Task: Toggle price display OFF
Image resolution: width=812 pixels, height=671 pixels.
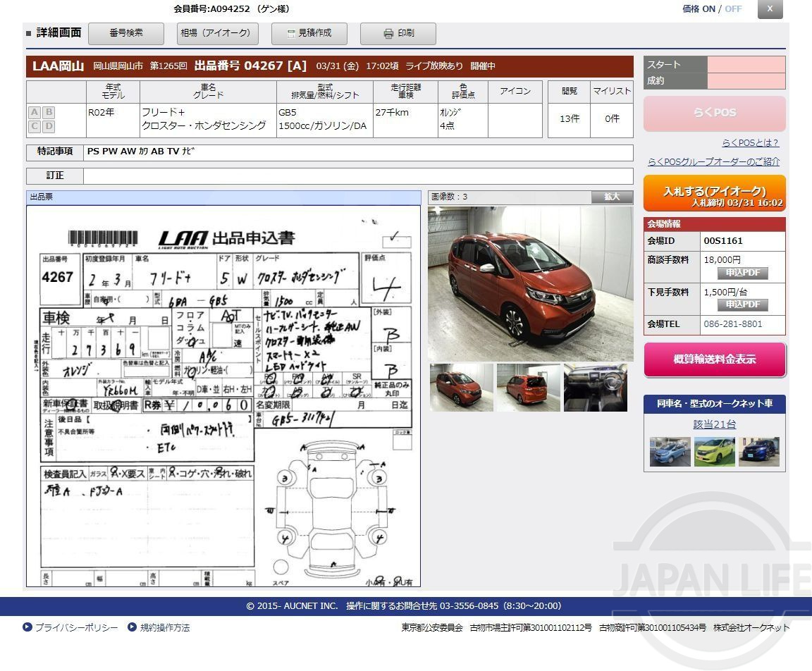Action: coord(733,9)
